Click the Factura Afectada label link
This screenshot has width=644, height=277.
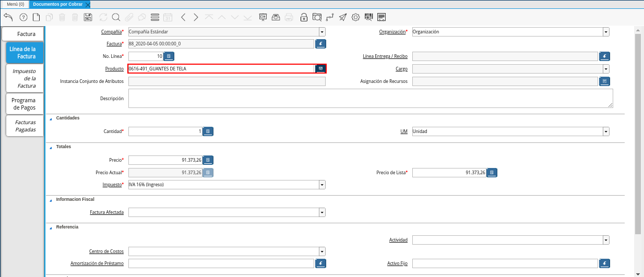(x=107, y=212)
